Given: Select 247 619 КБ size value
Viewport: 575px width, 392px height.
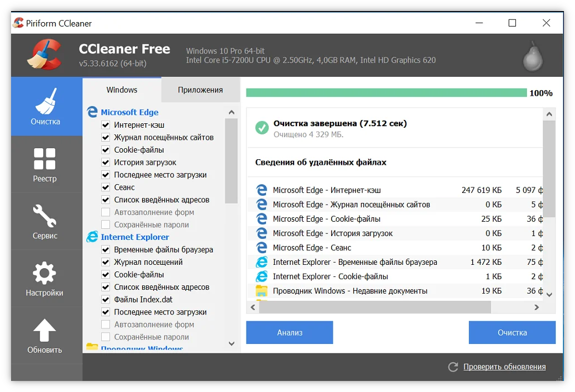Looking at the screenshot, I should 482,190.
